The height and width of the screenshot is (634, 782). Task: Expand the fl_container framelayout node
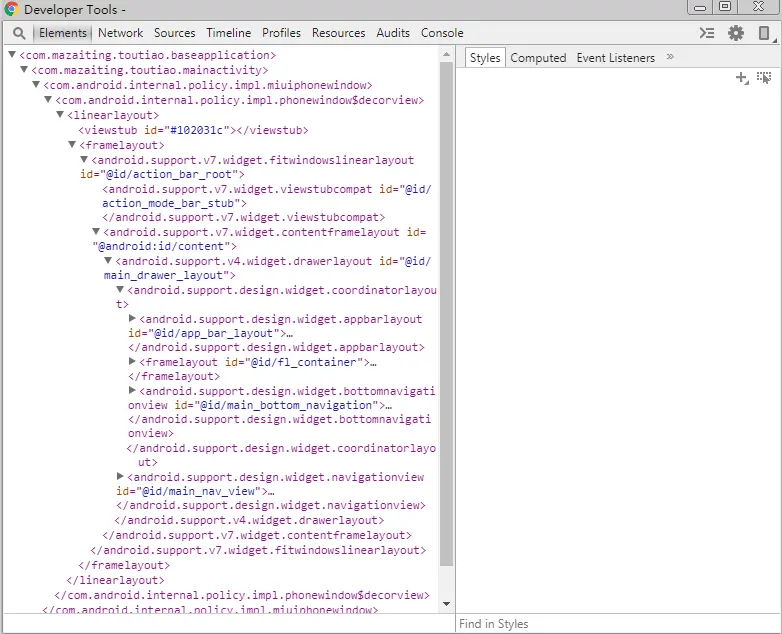(x=132, y=361)
